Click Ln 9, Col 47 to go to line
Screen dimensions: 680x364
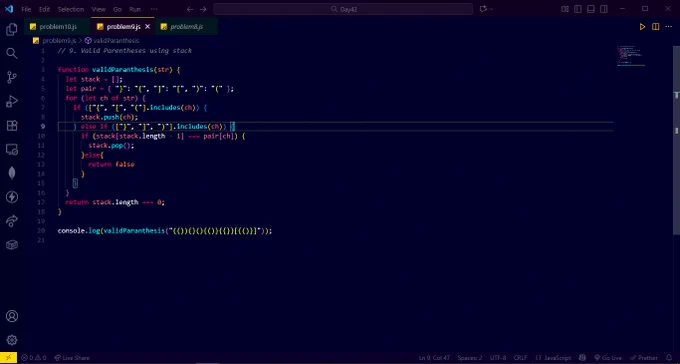tap(434, 358)
